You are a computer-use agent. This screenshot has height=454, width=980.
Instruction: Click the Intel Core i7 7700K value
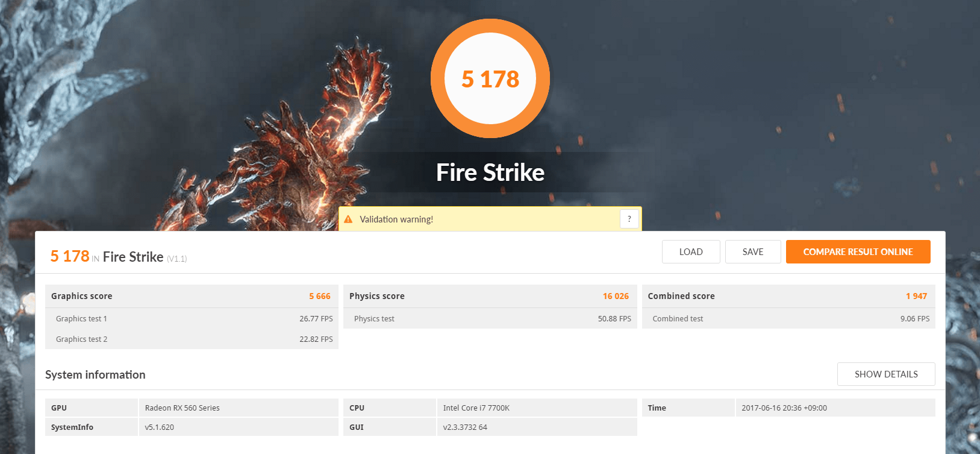pos(476,408)
